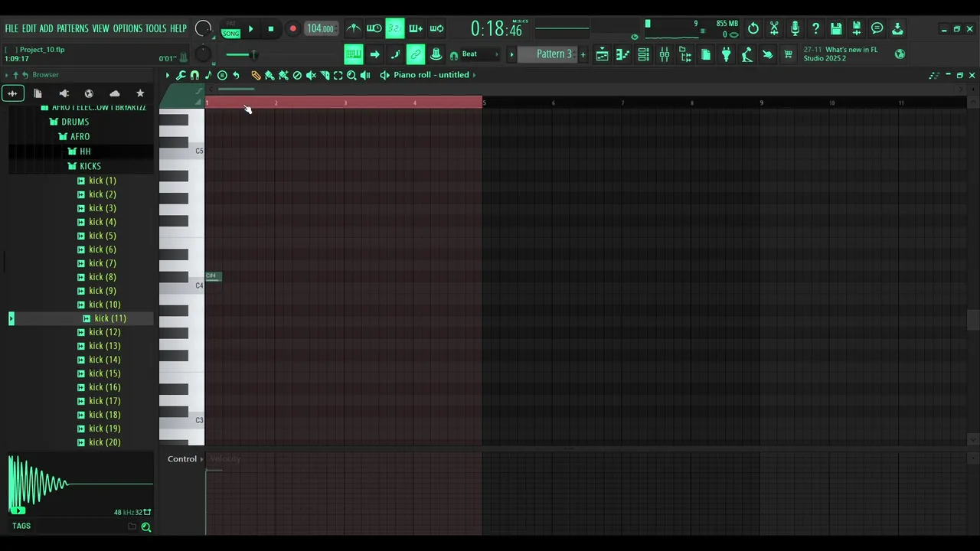Screen dimensions: 980x551
Task: Open the piano roll wrench tools menu
Action: pos(181,75)
